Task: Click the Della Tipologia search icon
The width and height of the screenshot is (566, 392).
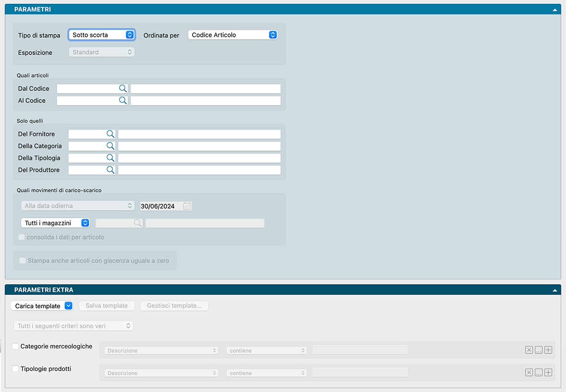Action: pyautogui.click(x=110, y=158)
